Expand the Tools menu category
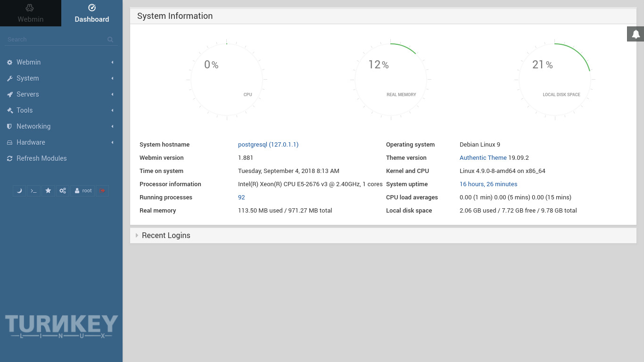 (x=25, y=110)
